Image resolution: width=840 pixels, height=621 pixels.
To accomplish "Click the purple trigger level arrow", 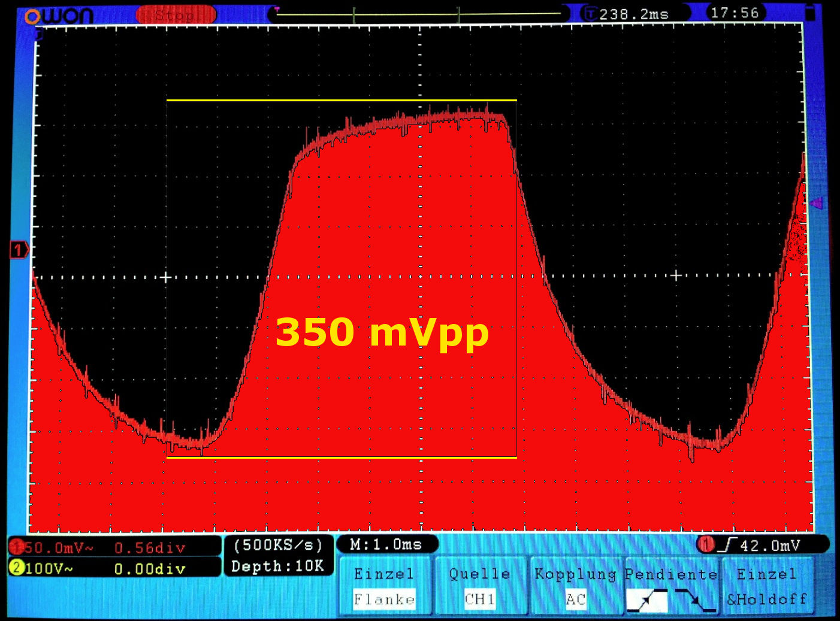I will [816, 204].
